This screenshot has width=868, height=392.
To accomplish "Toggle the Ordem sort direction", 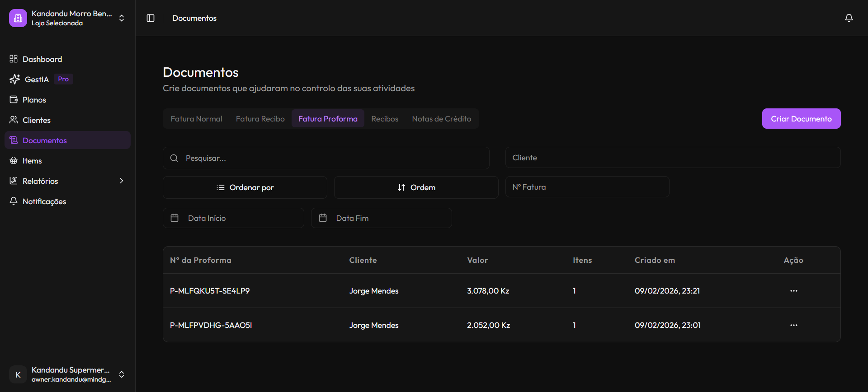I will pos(416,187).
